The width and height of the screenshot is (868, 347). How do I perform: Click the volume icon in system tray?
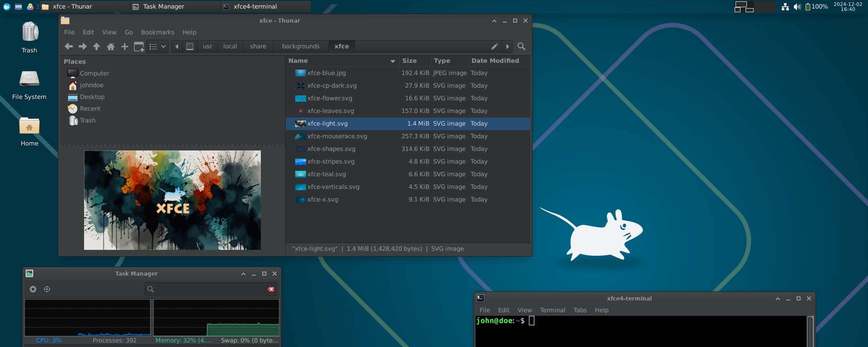(797, 7)
